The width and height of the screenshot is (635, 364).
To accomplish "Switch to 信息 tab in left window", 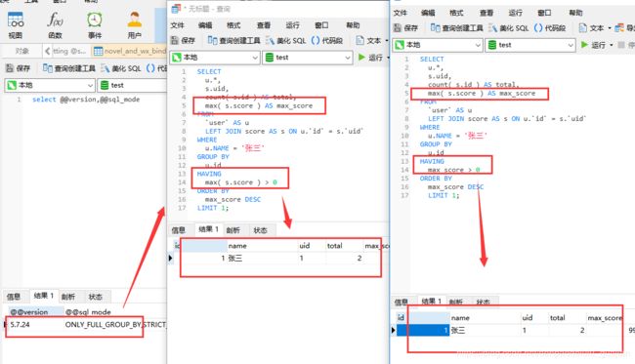I will (x=14, y=297).
